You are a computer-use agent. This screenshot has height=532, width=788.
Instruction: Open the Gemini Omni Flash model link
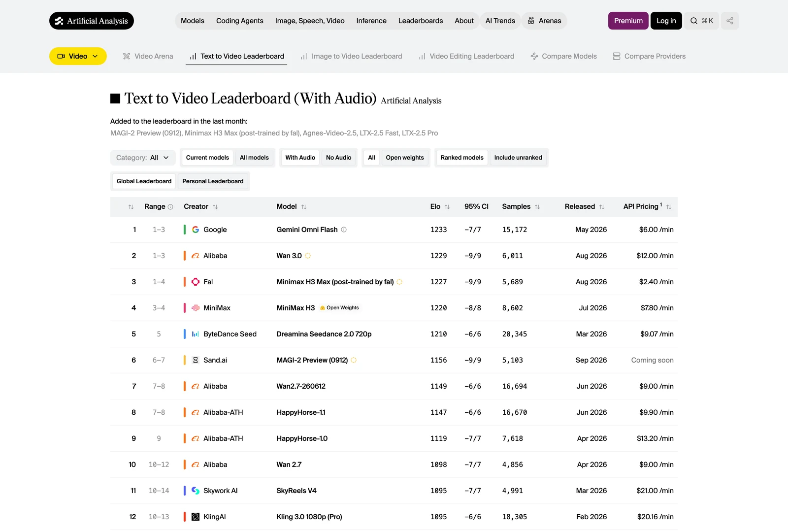(307, 230)
